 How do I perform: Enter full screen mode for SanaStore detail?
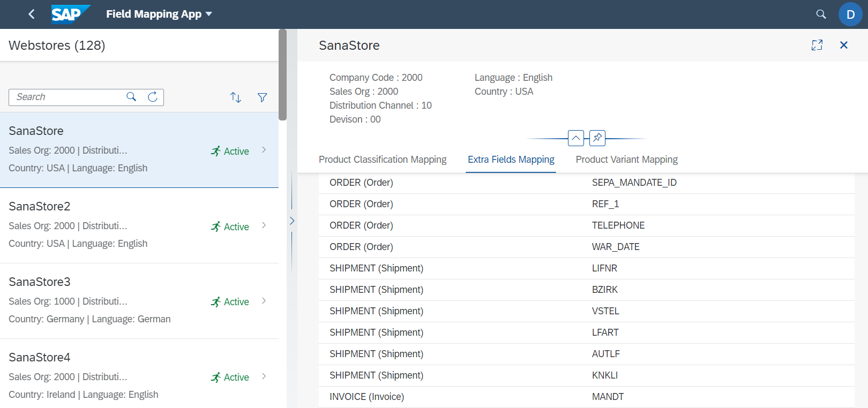pyautogui.click(x=817, y=46)
